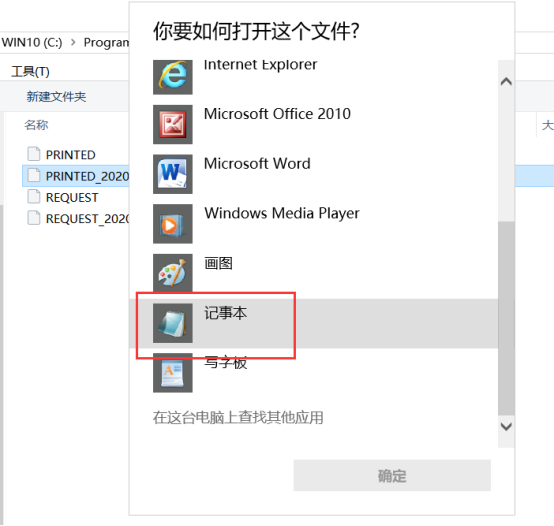This screenshot has width=554, height=526.
Task: Click 新建文件夹 in the toolbar
Action: pos(57,96)
